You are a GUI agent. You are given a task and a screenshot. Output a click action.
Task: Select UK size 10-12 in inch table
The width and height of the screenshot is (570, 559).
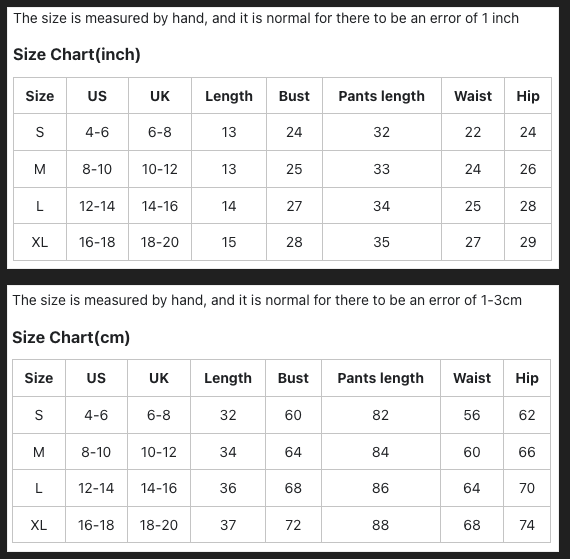click(x=160, y=169)
